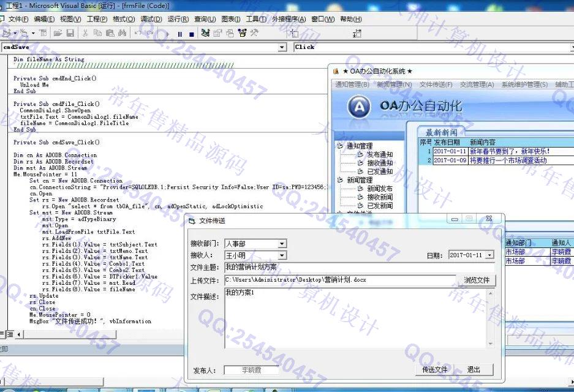
Task: Click into the 文件主题 text field
Action: coord(358,267)
